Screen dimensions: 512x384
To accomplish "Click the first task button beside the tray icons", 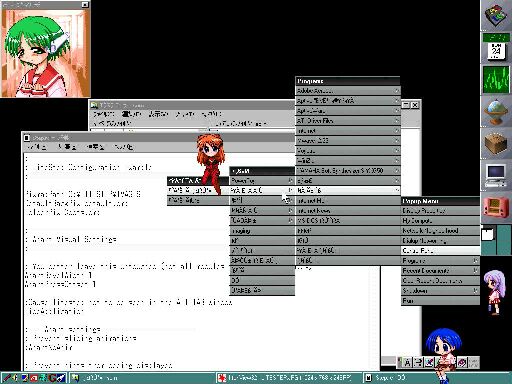I will point(143,378).
